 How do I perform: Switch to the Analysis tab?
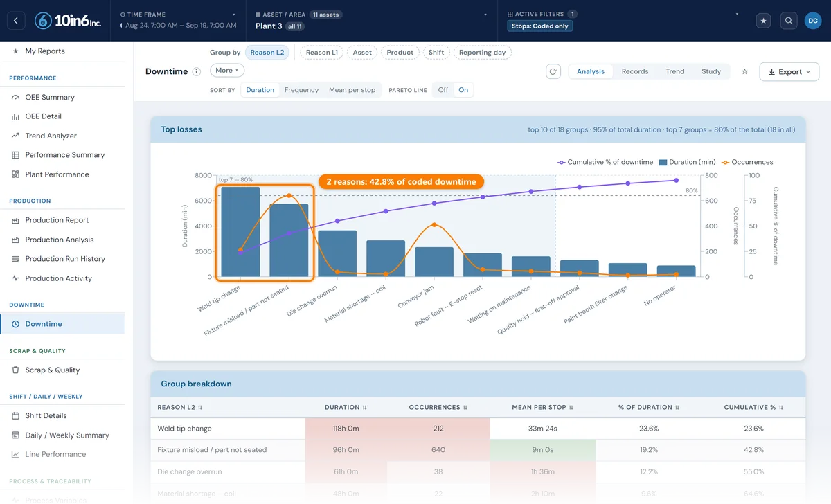click(x=591, y=71)
